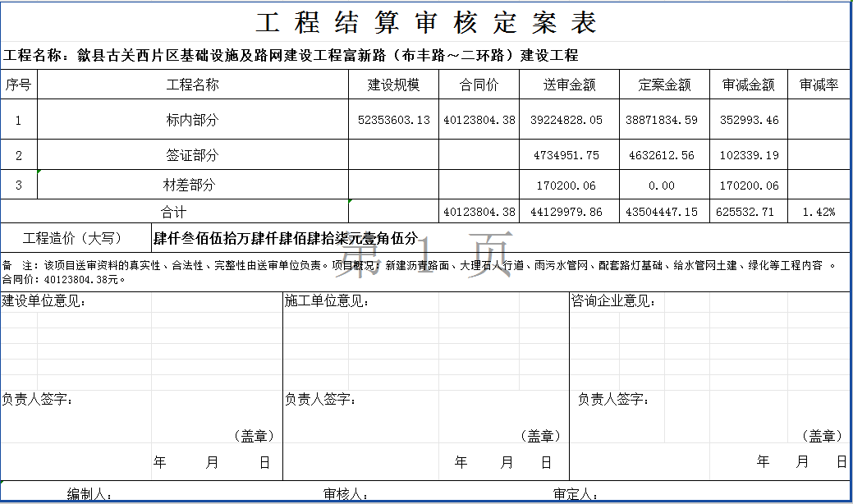This screenshot has width=853, height=504.
Task: Select the cell showing 4632612.56
Action: [661, 155]
